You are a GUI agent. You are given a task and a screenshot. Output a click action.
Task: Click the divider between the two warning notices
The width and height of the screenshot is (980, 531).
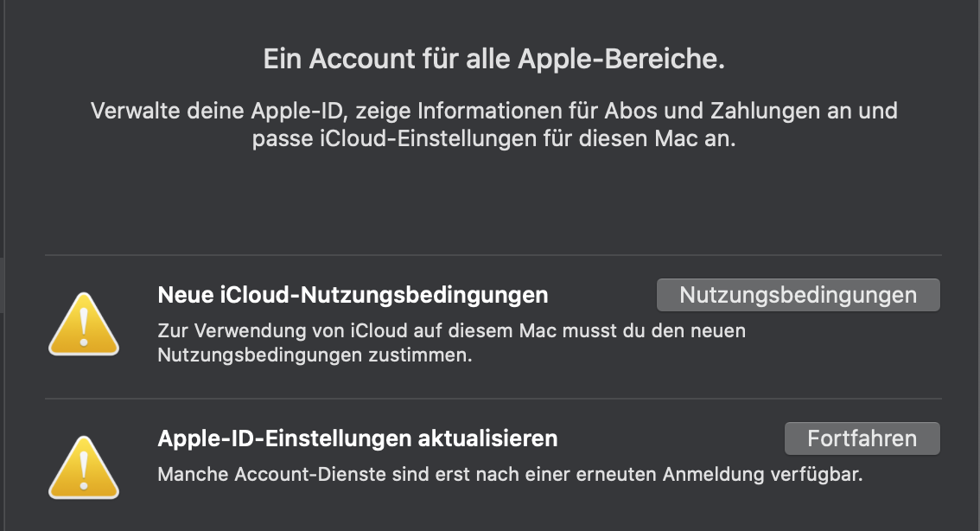tap(493, 399)
